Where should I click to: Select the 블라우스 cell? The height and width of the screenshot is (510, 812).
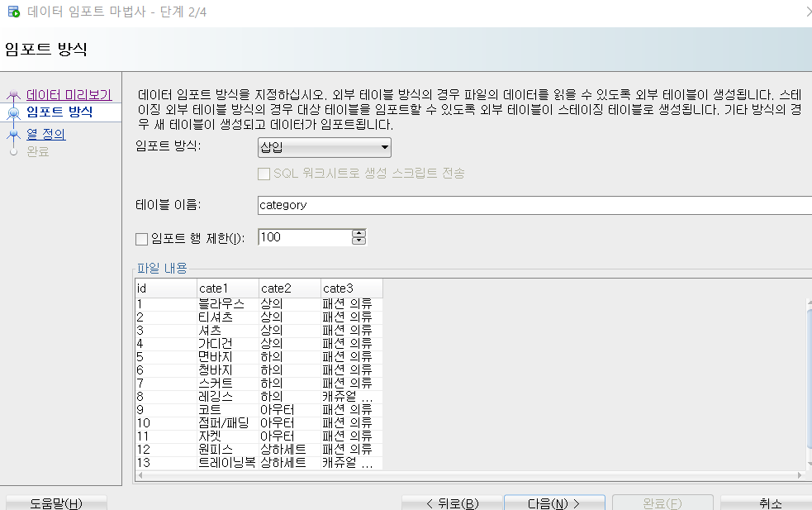[228, 303]
